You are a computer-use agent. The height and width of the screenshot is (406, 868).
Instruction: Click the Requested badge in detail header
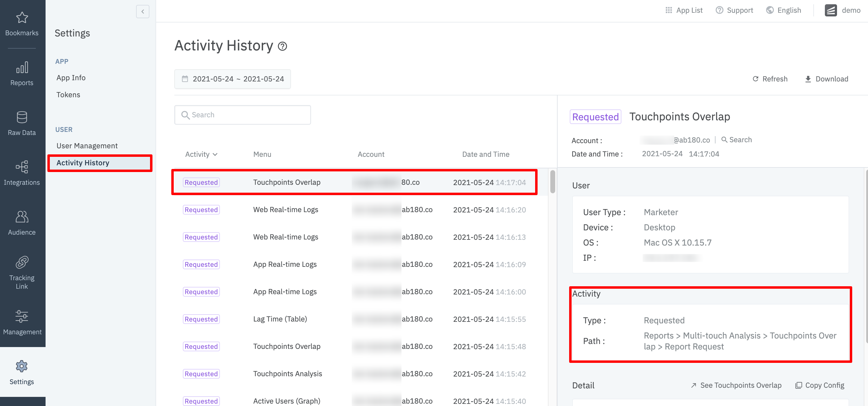595,117
